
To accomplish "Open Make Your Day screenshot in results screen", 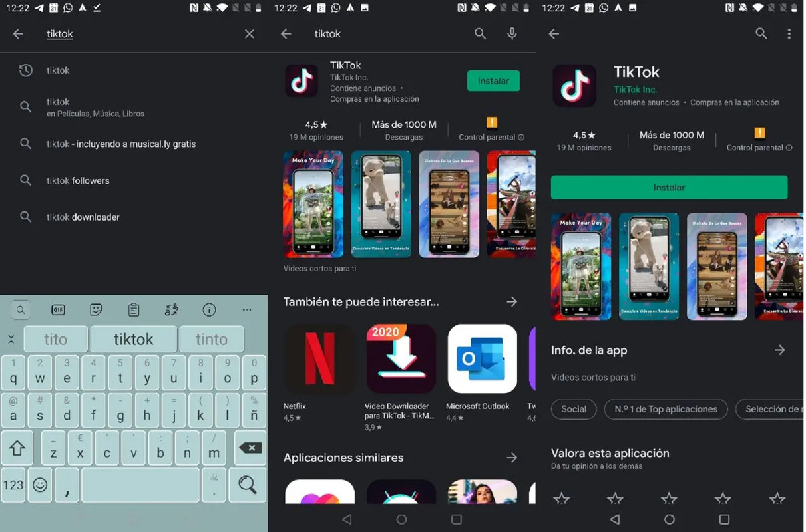I will [x=313, y=204].
